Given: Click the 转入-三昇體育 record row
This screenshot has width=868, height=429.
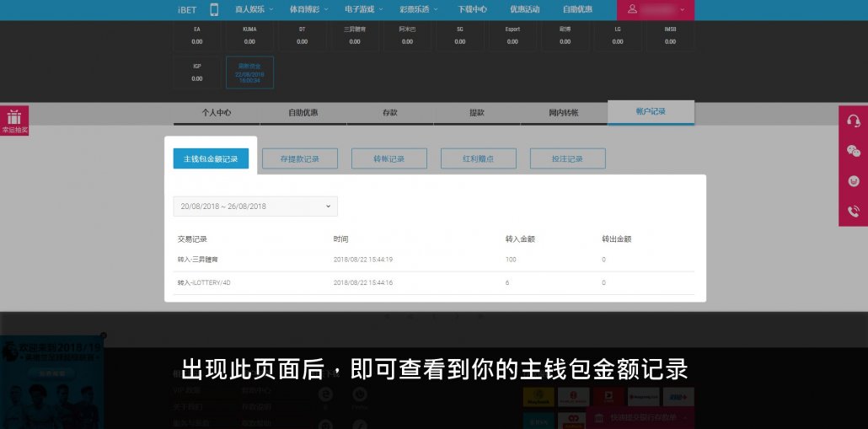Looking at the screenshot, I should [x=433, y=260].
